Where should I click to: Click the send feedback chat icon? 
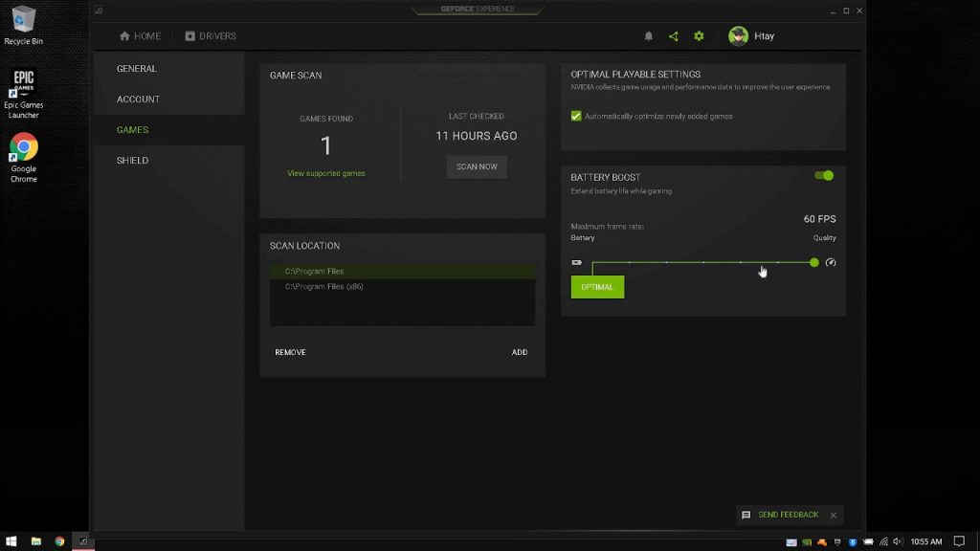(x=746, y=516)
